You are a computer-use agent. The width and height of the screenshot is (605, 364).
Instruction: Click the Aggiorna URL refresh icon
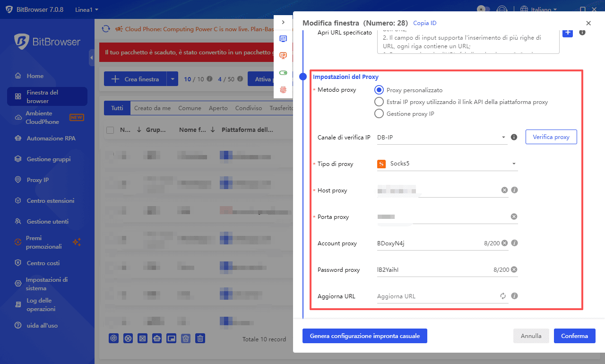[x=502, y=295]
